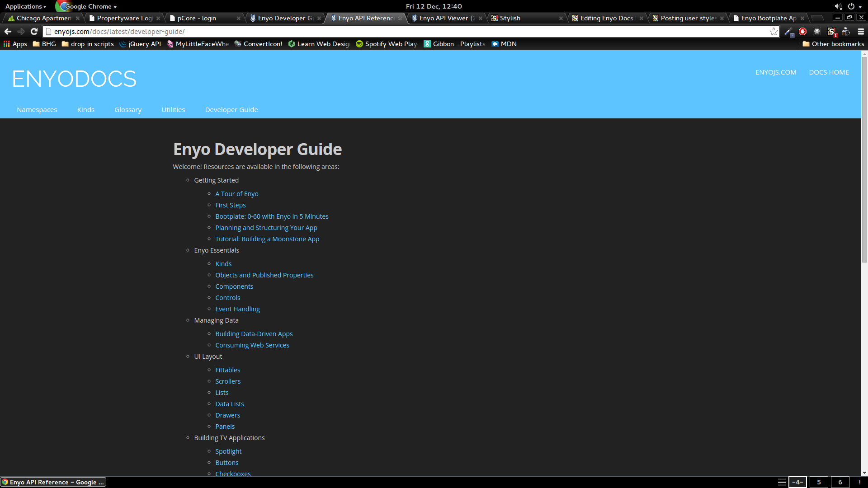Open the ConvertIcon! bookmark
This screenshot has width=868, height=488.
(258, 44)
